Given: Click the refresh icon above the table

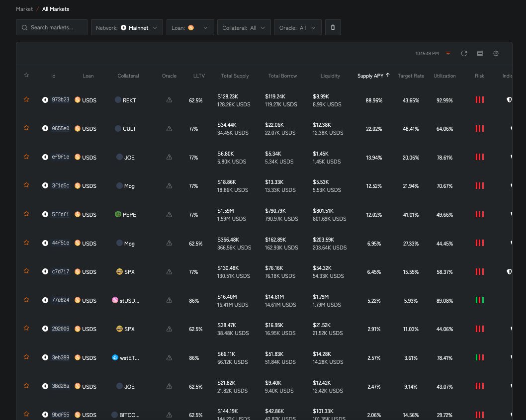Looking at the screenshot, I should [464, 53].
